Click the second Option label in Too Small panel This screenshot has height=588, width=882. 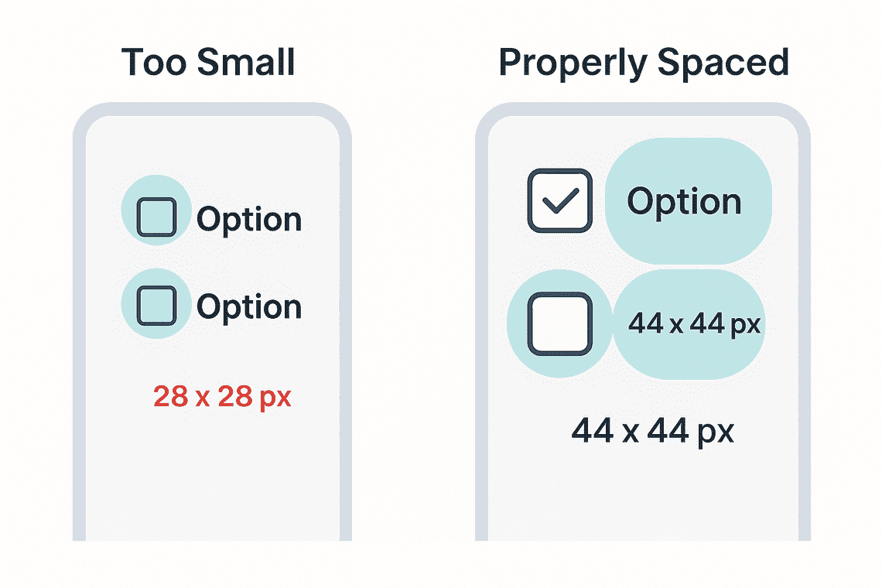(248, 307)
